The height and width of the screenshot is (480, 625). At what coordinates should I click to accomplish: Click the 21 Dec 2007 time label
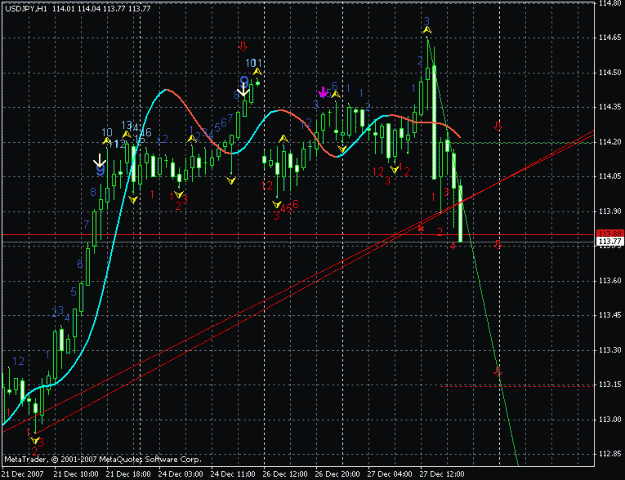click(x=21, y=474)
